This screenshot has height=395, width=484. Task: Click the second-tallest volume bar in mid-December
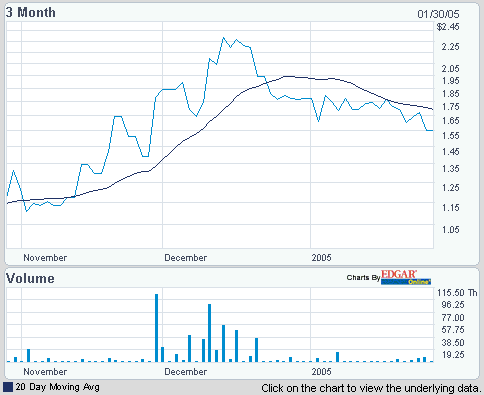point(209,333)
